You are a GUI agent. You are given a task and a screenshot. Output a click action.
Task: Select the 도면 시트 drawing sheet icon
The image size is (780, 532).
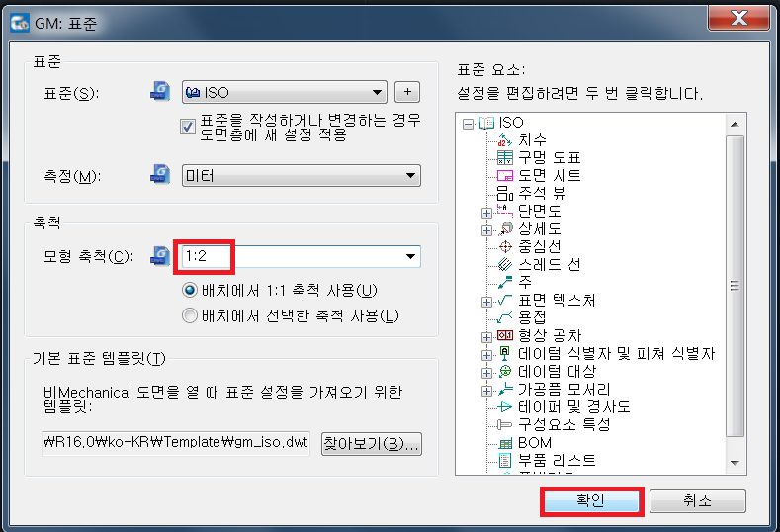[x=505, y=176]
